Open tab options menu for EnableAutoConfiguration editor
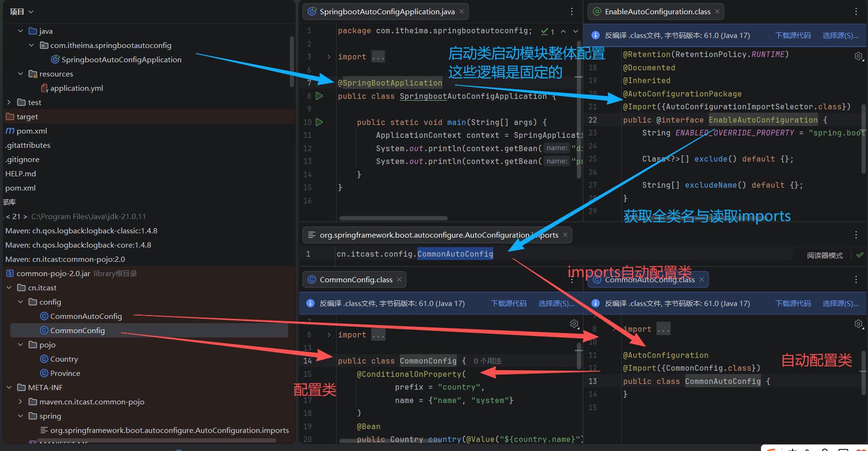 point(856,11)
